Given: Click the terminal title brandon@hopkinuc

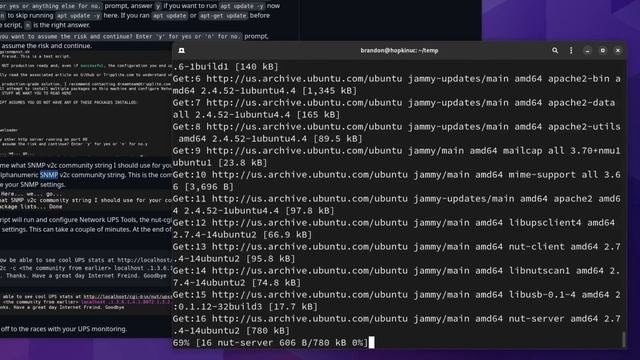Looking at the screenshot, I should [399, 51].
